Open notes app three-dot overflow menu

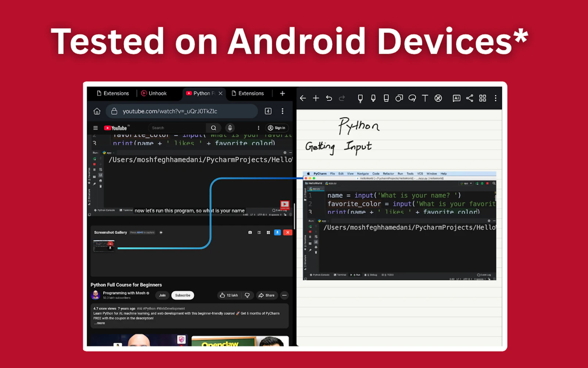[x=495, y=98]
